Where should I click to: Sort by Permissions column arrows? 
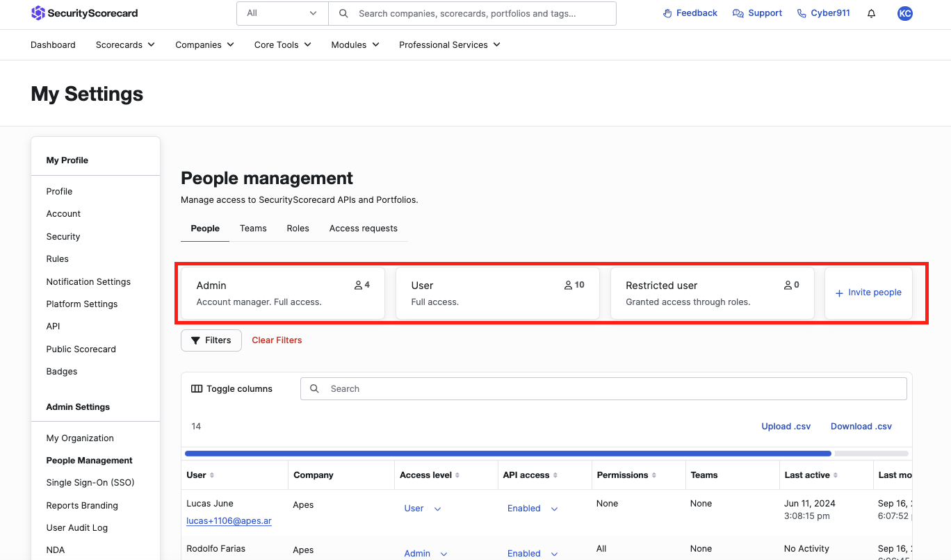(654, 475)
